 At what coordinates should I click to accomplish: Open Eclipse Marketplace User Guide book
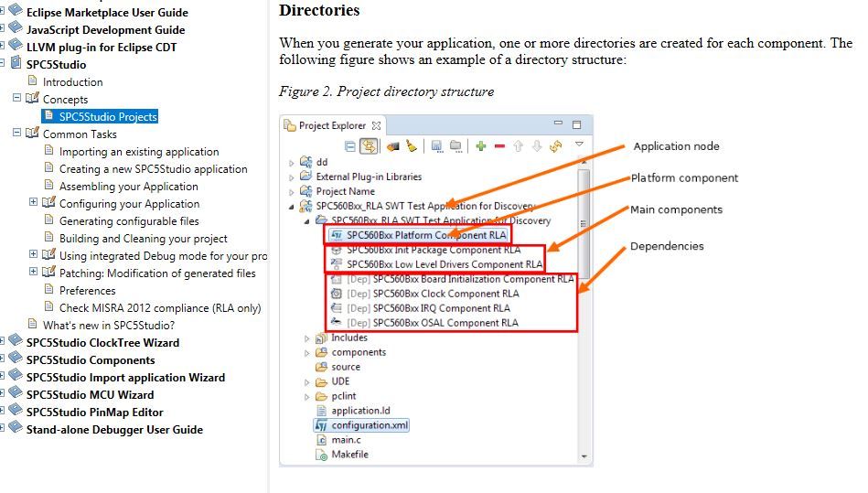point(107,12)
